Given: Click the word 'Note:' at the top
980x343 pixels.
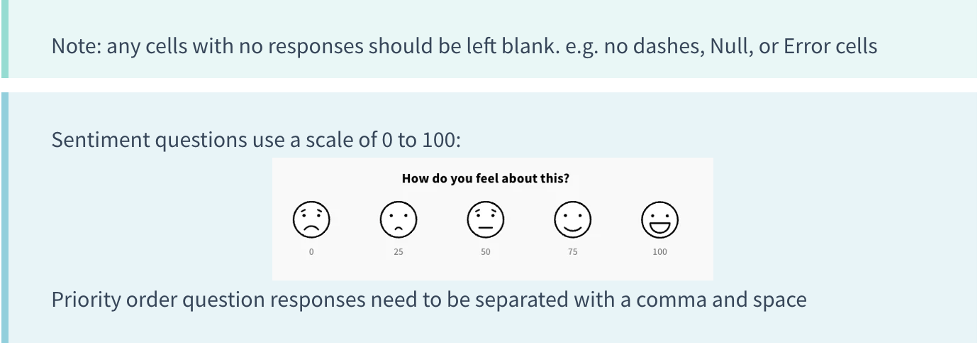Looking at the screenshot, I should click(x=76, y=47).
